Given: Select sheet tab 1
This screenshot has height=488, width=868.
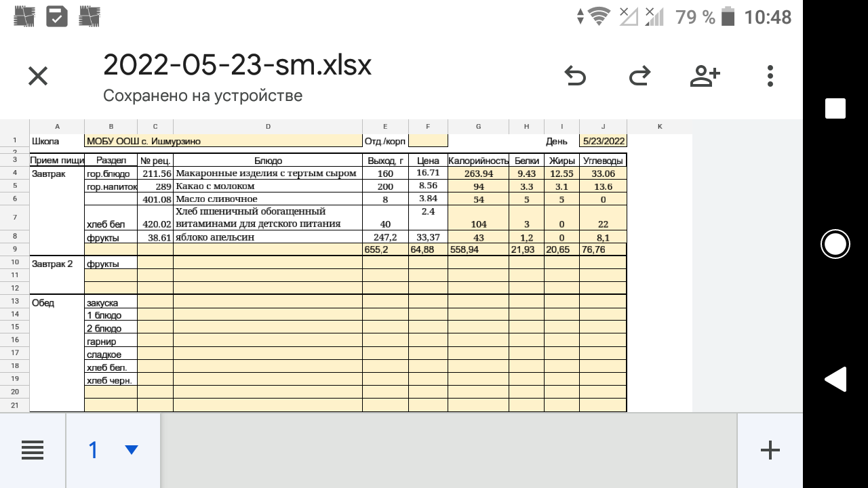Looking at the screenshot, I should click(x=94, y=450).
